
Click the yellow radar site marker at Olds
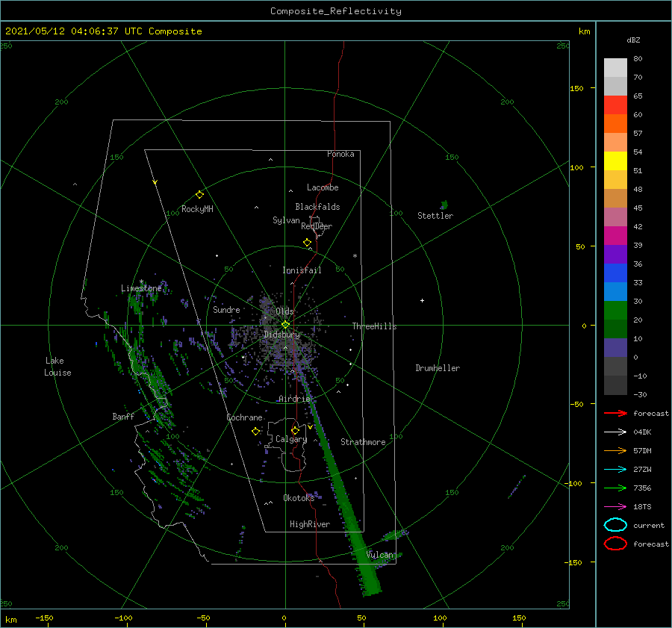285,325
